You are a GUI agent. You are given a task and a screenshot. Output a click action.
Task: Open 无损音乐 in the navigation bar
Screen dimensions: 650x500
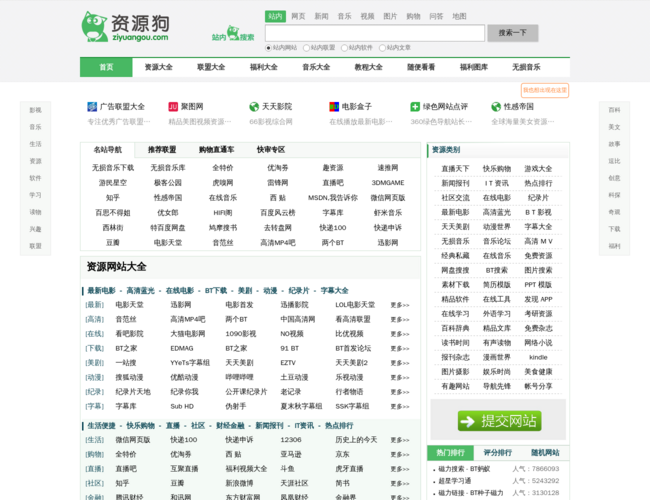(526, 67)
